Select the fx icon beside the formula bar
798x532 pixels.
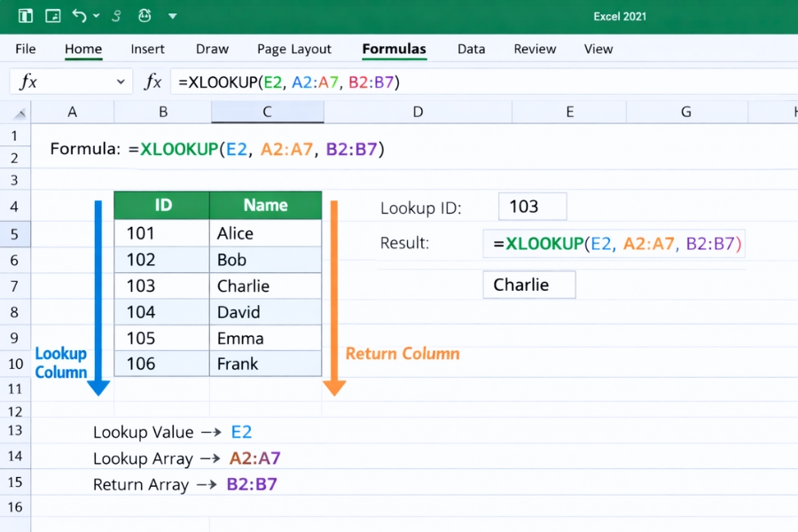(154, 81)
